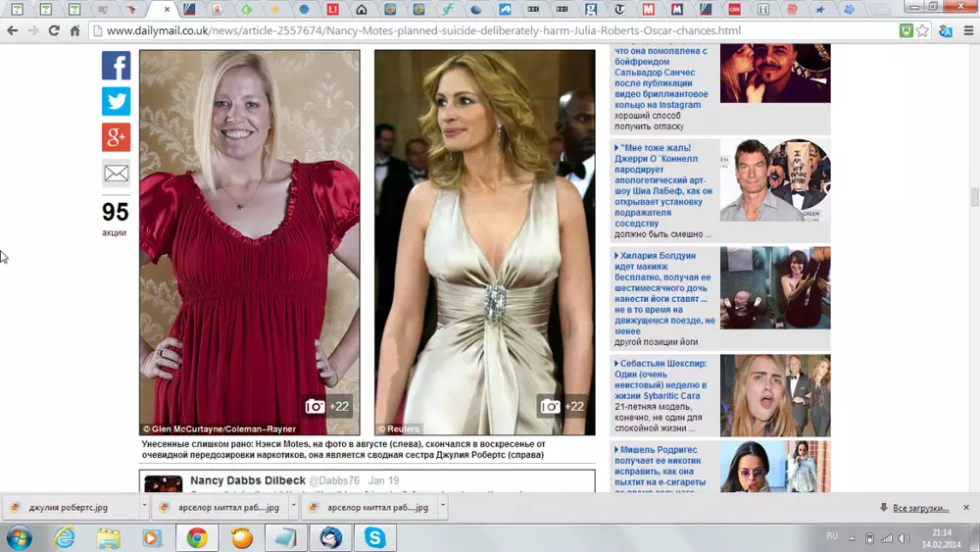Email the article using the envelope icon

pos(116,174)
